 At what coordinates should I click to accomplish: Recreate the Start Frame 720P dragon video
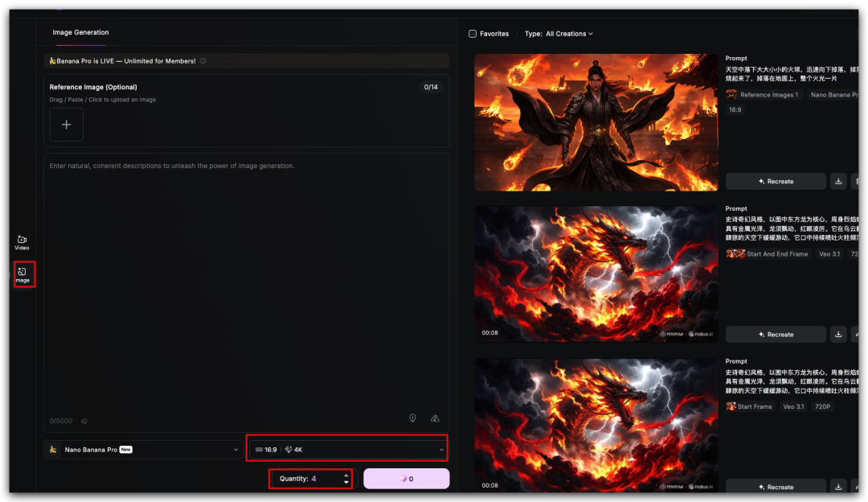[776, 487]
